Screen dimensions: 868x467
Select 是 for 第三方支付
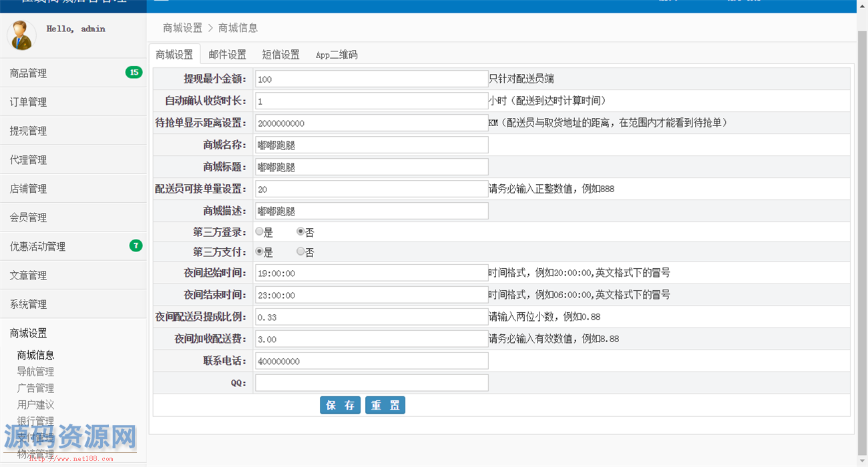(260, 252)
